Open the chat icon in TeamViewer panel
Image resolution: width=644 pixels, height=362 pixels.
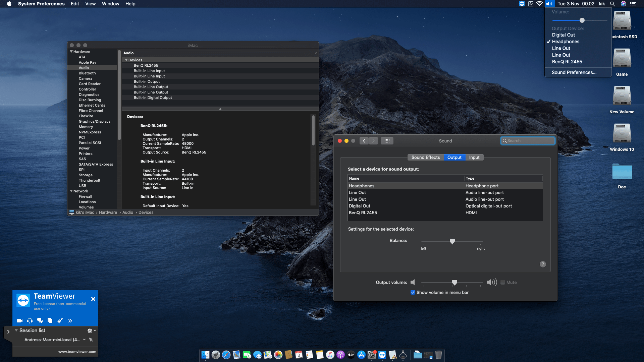(x=40, y=321)
